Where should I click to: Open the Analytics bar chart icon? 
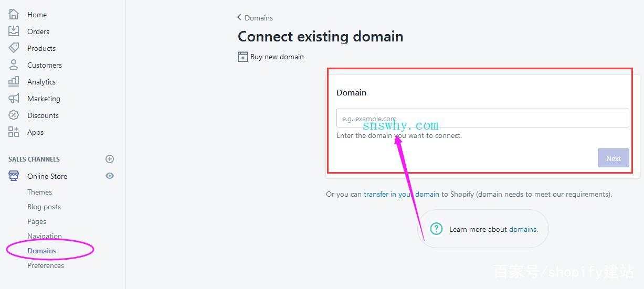click(14, 82)
